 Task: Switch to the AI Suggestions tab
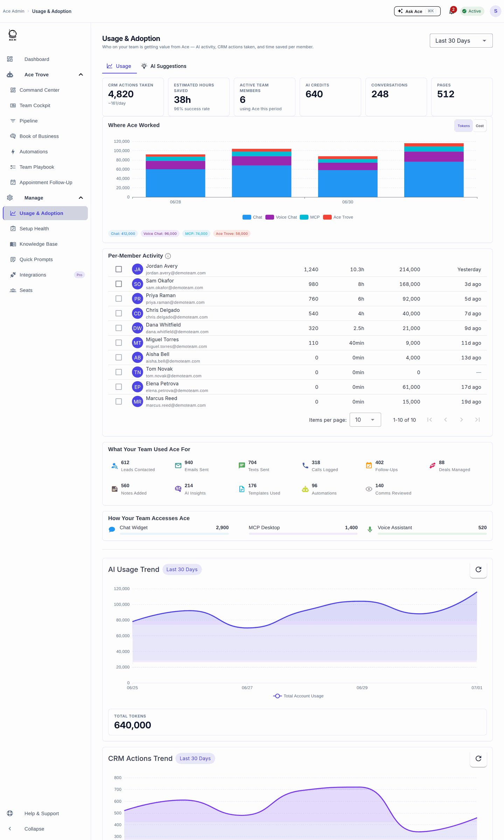164,66
